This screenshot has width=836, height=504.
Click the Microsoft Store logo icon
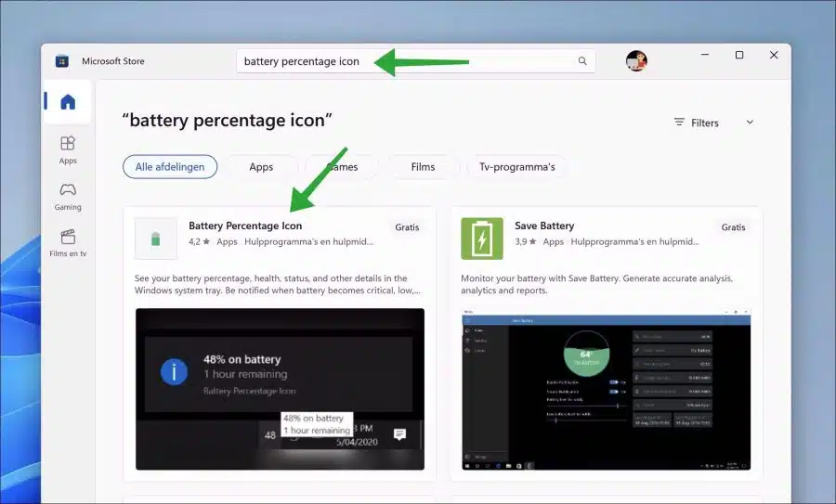coord(62,61)
